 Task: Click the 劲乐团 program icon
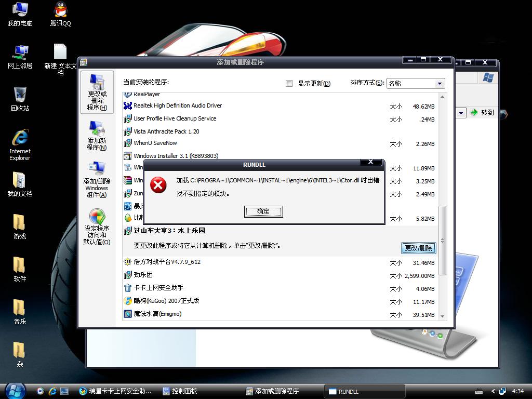128,275
